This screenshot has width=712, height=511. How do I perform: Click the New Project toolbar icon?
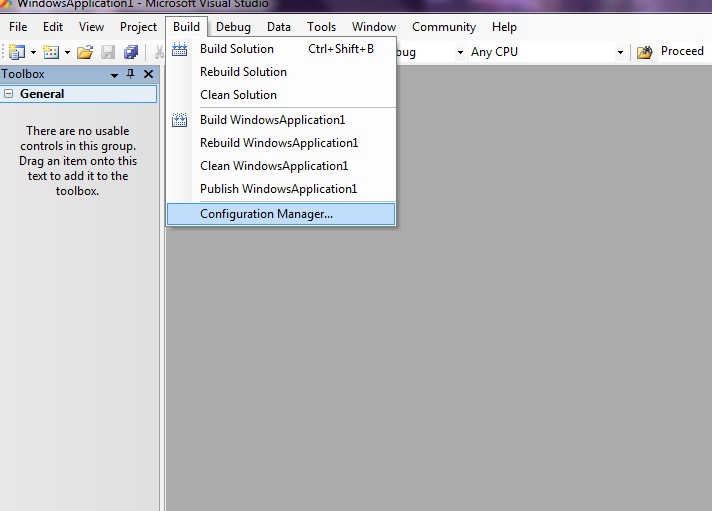click(x=17, y=52)
